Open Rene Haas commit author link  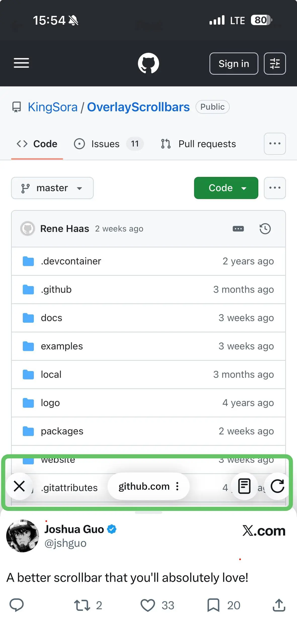click(65, 229)
